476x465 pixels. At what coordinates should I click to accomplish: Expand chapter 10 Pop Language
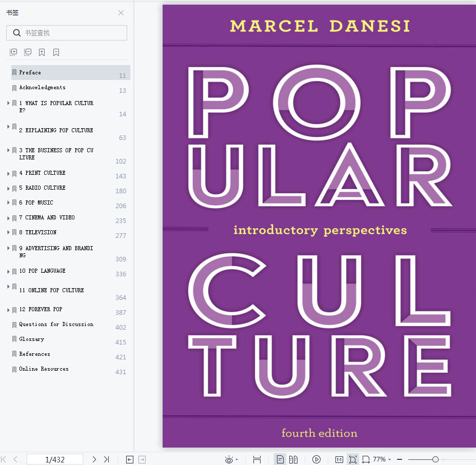coord(9,272)
